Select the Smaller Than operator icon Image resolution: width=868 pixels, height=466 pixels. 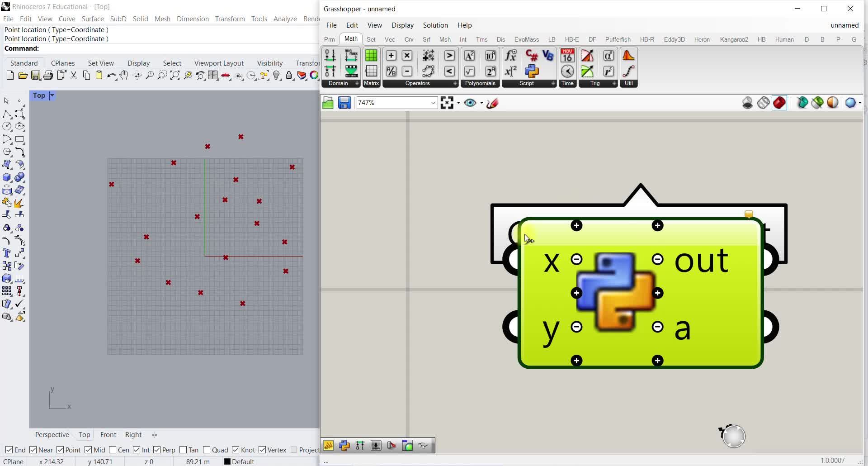pyautogui.click(x=449, y=71)
